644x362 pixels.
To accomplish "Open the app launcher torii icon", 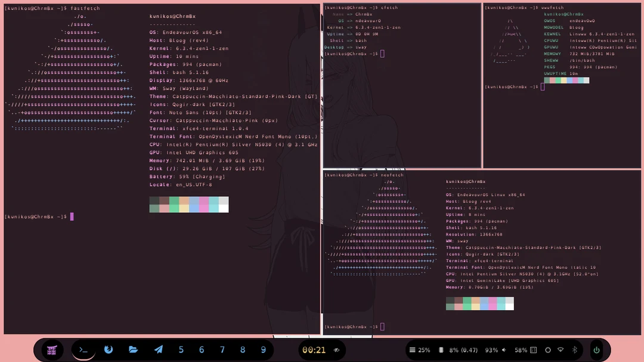I will pyautogui.click(x=51, y=350).
